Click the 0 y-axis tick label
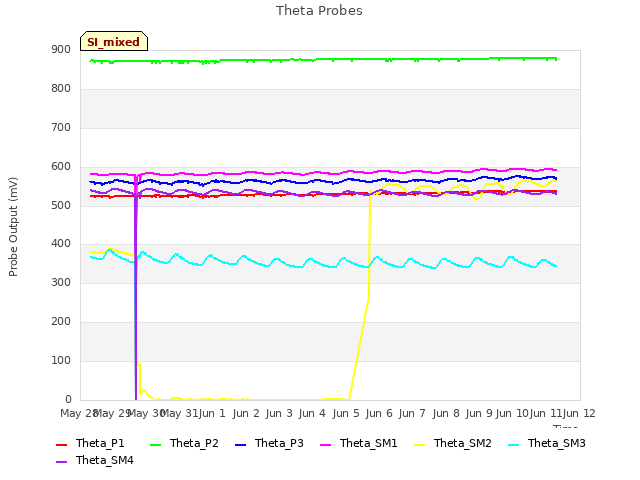Screen dimensions: 640x480 [68, 400]
